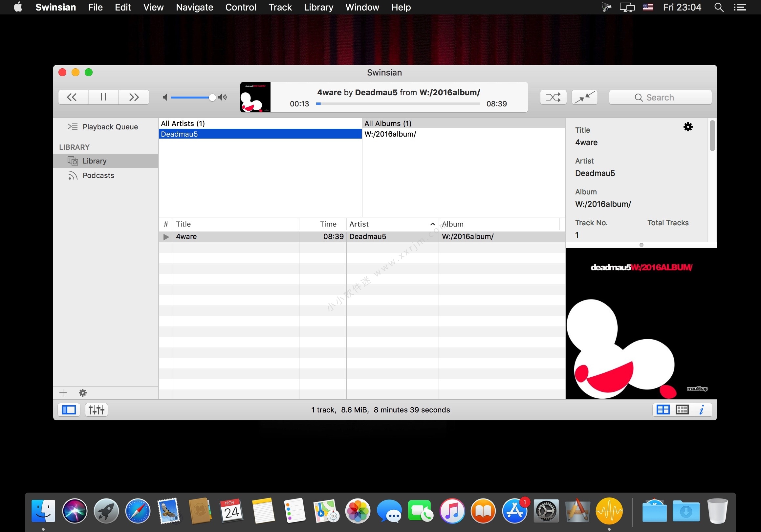
Task: Select the Deadmau5 album artwork thumbnail
Action: tap(255, 97)
